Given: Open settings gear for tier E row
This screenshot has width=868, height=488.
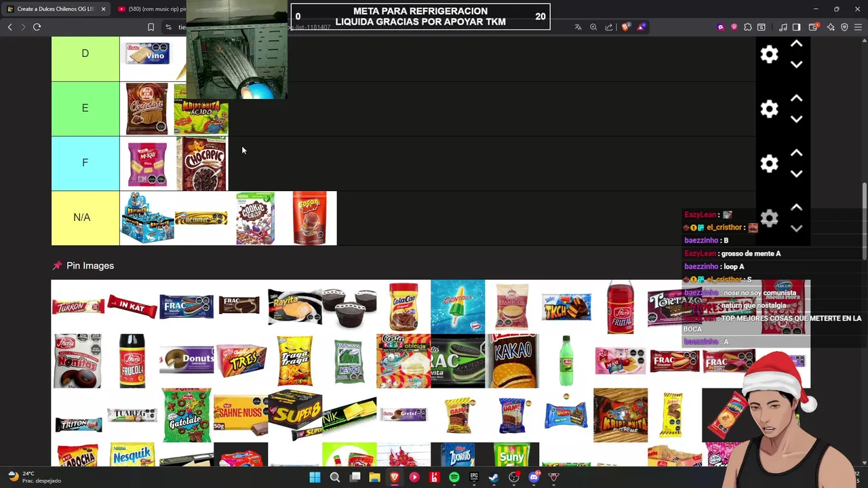Looking at the screenshot, I should coord(769,109).
